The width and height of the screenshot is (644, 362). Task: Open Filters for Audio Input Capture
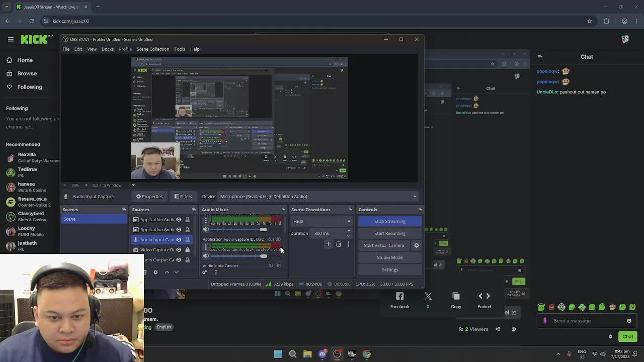click(183, 197)
